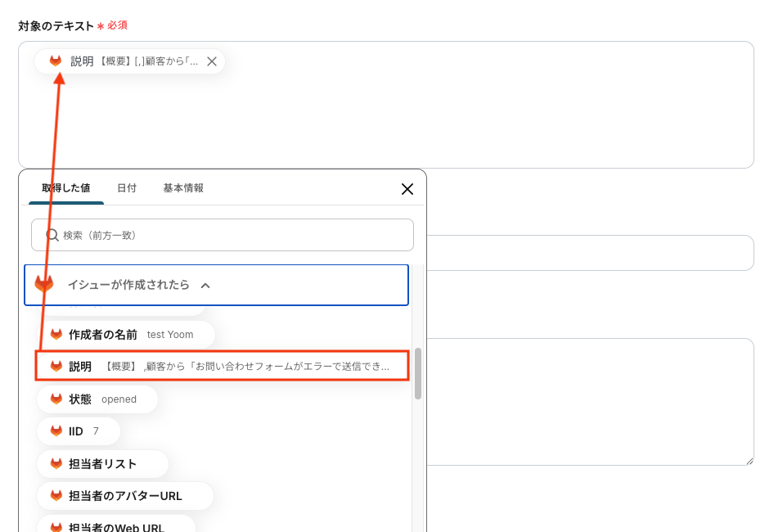Click the GitLab icon in the 説明 chip
The width and height of the screenshot is (774, 532).
pos(56,61)
